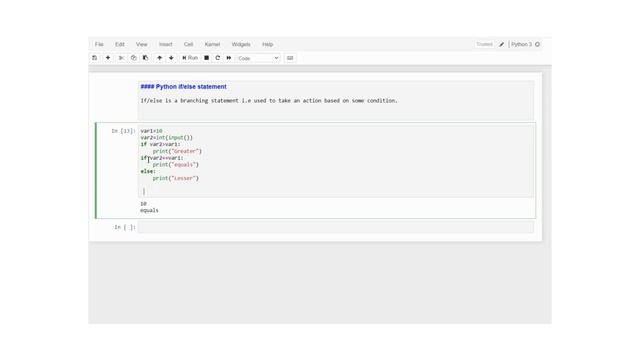Screen dimensions: 640x360
Task: Open the Kernel menu
Action: click(x=212, y=44)
